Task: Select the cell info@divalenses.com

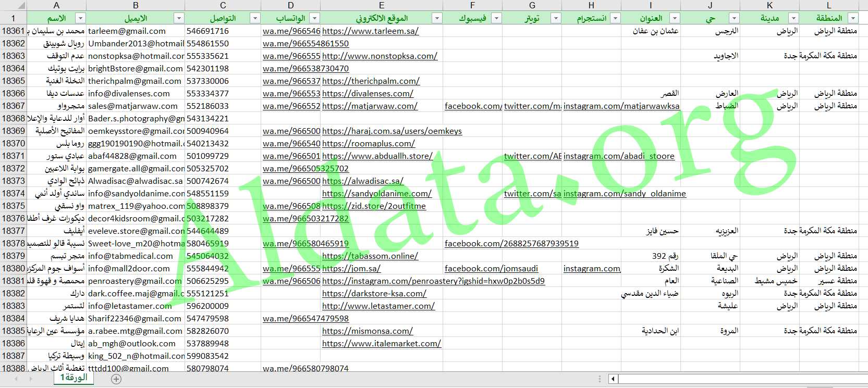Action: [x=136, y=94]
